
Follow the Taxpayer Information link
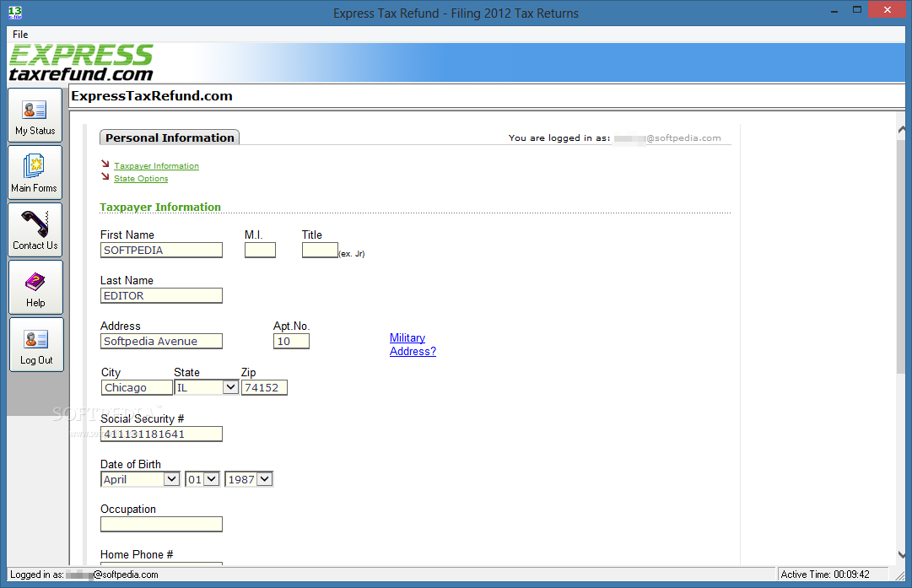click(x=156, y=165)
